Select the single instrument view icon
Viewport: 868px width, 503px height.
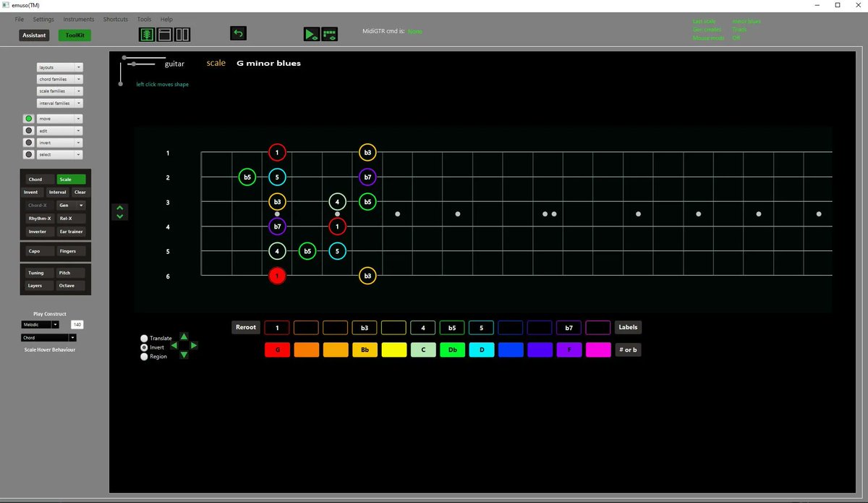click(x=147, y=34)
